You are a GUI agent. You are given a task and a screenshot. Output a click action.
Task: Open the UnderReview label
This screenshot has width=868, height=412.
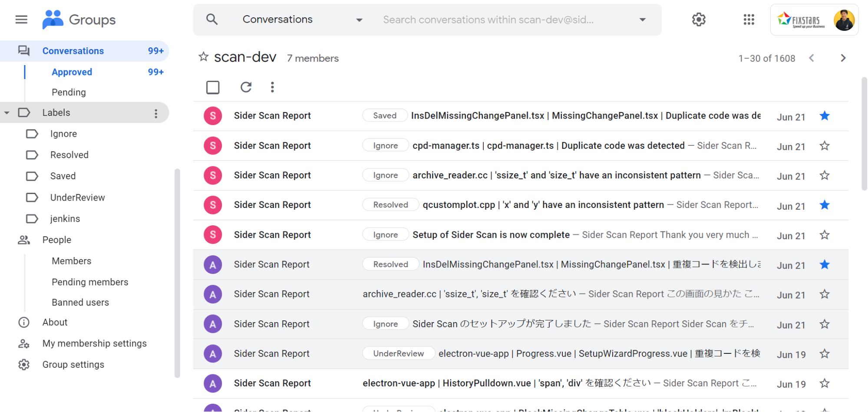tap(77, 198)
